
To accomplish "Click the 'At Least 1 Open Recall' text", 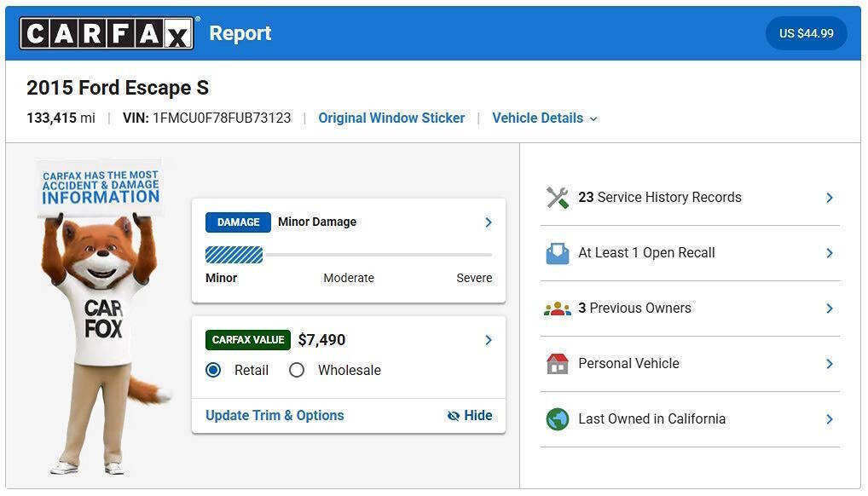I will (x=646, y=252).
